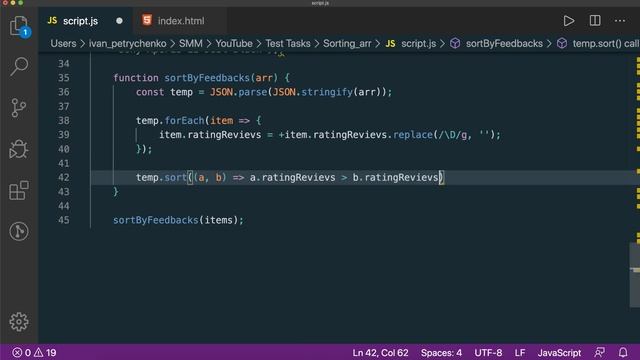
Task: Click the regex /\D/g on line 39
Action: point(452,135)
